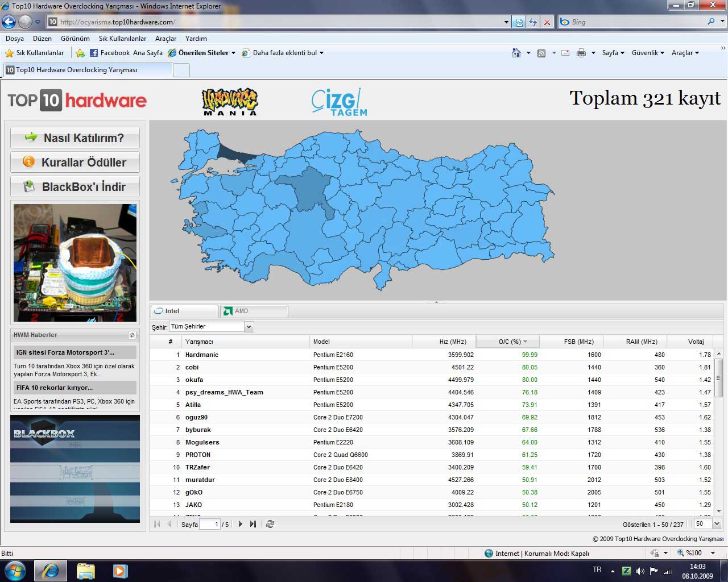Sort grid by O/C (%) column header
Screen dimensions: 728x582
tap(507, 342)
